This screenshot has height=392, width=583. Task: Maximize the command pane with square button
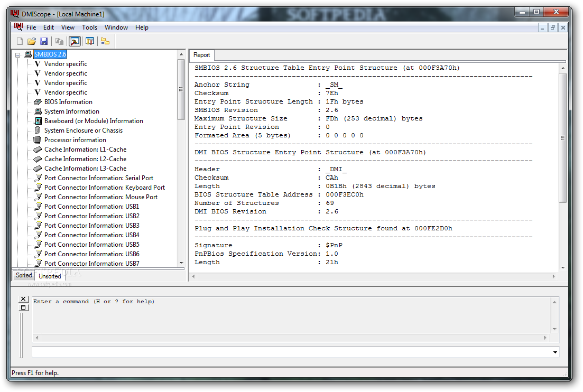click(x=23, y=307)
